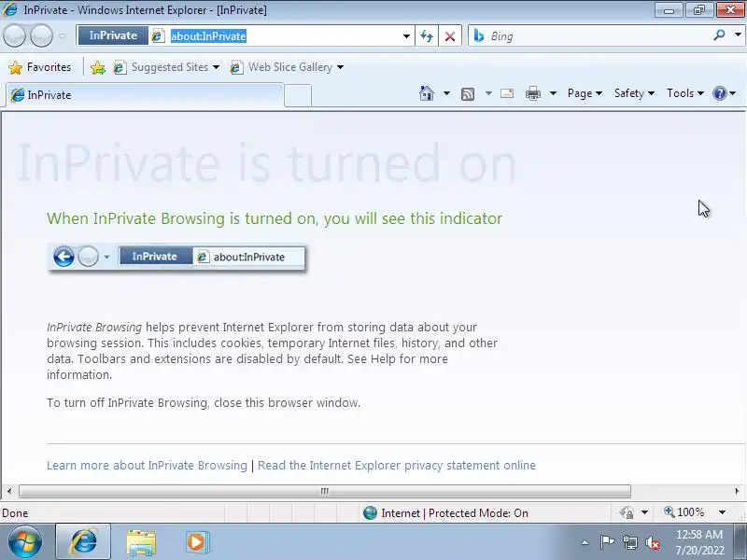
Task: Select the InPrivate tab
Action: point(145,95)
